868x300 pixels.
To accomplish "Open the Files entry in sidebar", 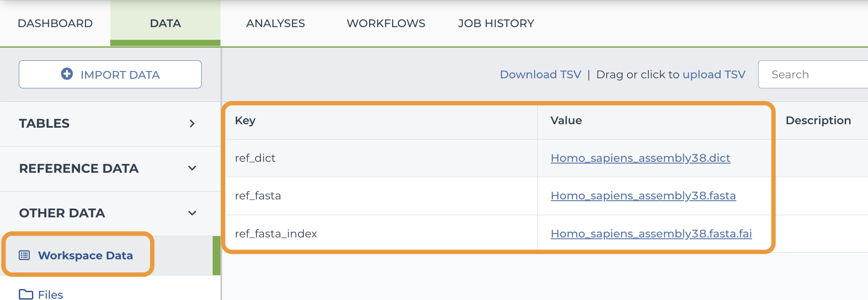I will tap(50, 295).
